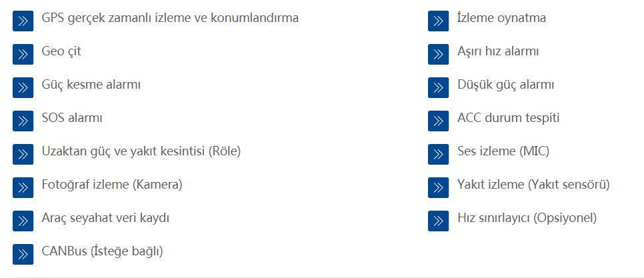This screenshot has height=278, width=644.
Task: Click the ACC durum tespiti text
Action: tap(509, 118)
